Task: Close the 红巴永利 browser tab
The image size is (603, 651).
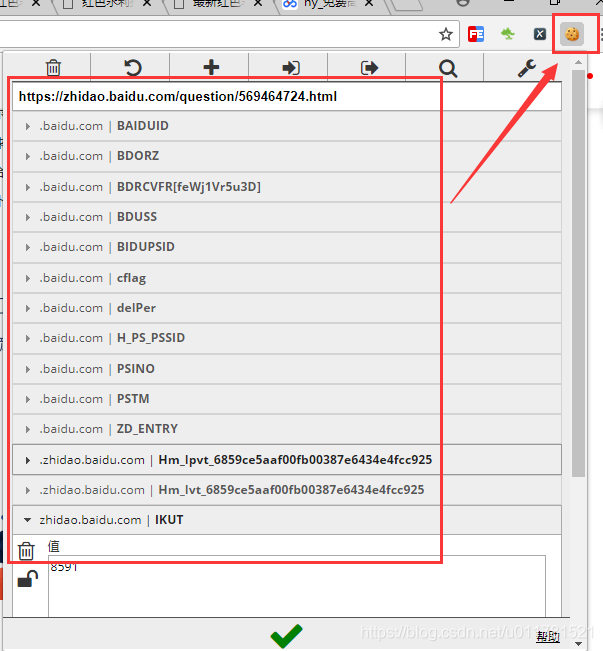Action: tap(147, 4)
